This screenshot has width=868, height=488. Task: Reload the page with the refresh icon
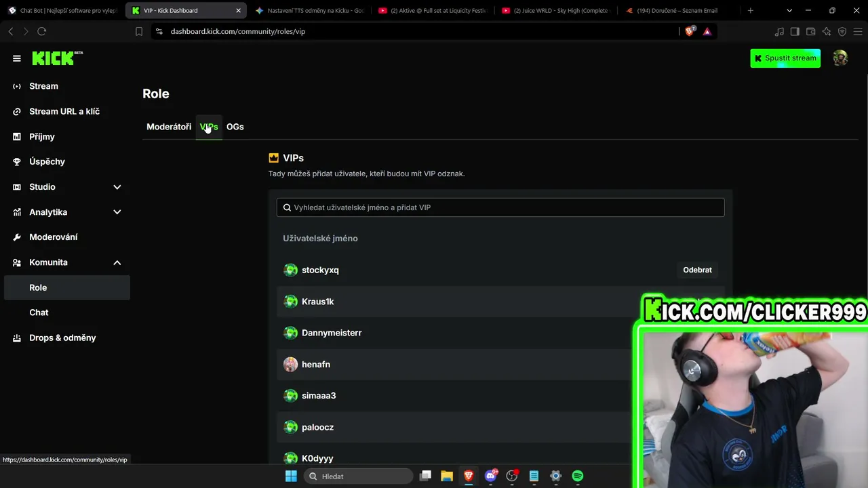42,31
